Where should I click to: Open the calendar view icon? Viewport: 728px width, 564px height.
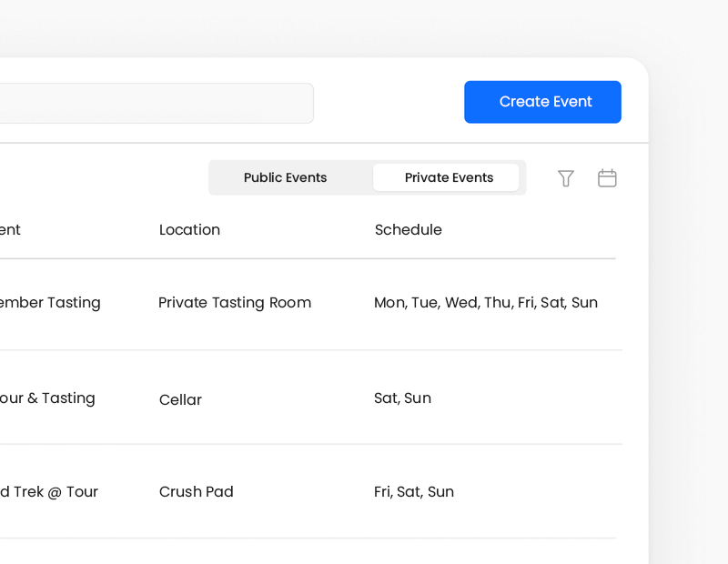click(607, 178)
